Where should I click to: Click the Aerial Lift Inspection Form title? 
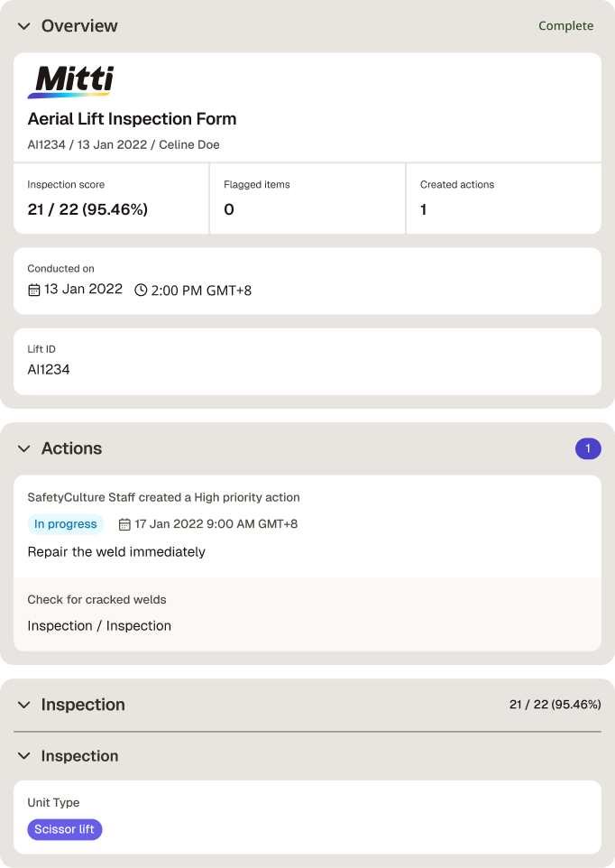click(133, 119)
